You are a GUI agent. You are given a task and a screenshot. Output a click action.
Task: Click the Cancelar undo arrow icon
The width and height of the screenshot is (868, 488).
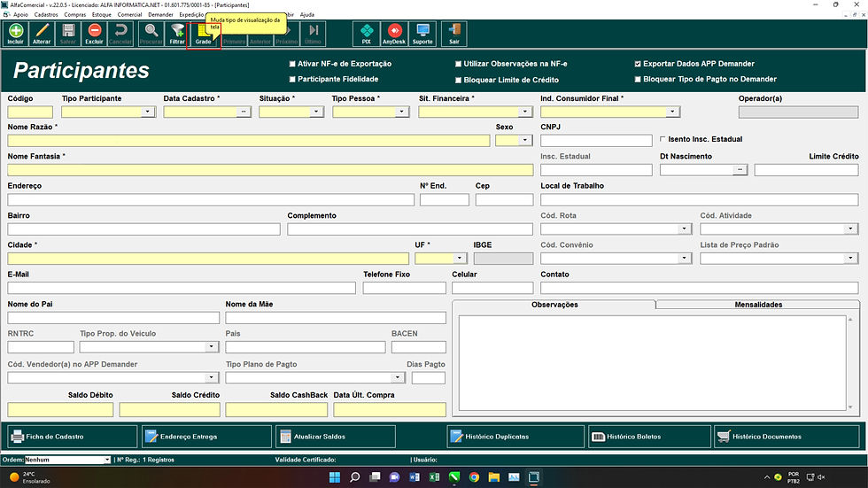tap(120, 34)
